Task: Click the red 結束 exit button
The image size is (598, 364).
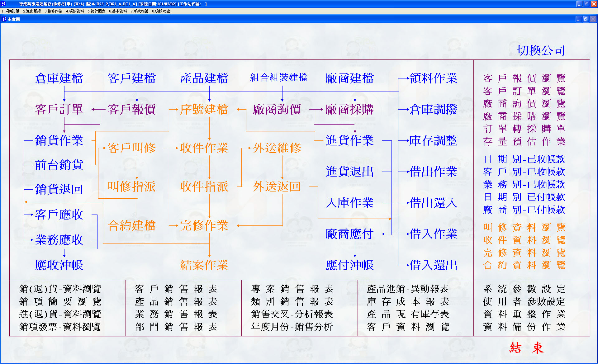Action: [x=526, y=348]
